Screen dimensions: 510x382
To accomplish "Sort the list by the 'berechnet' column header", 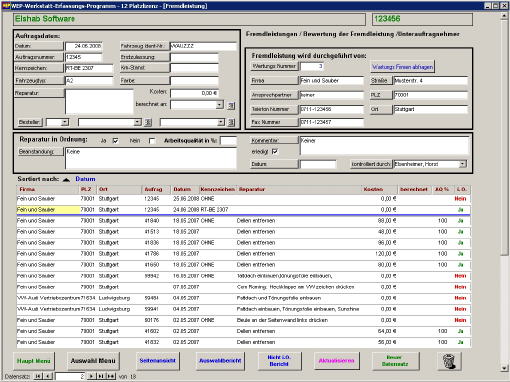I will [x=414, y=189].
